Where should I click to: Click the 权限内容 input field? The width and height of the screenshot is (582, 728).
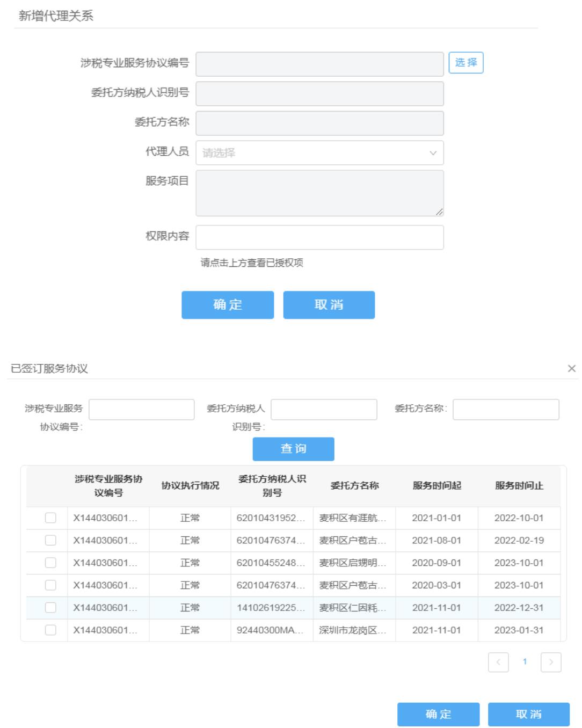point(319,237)
